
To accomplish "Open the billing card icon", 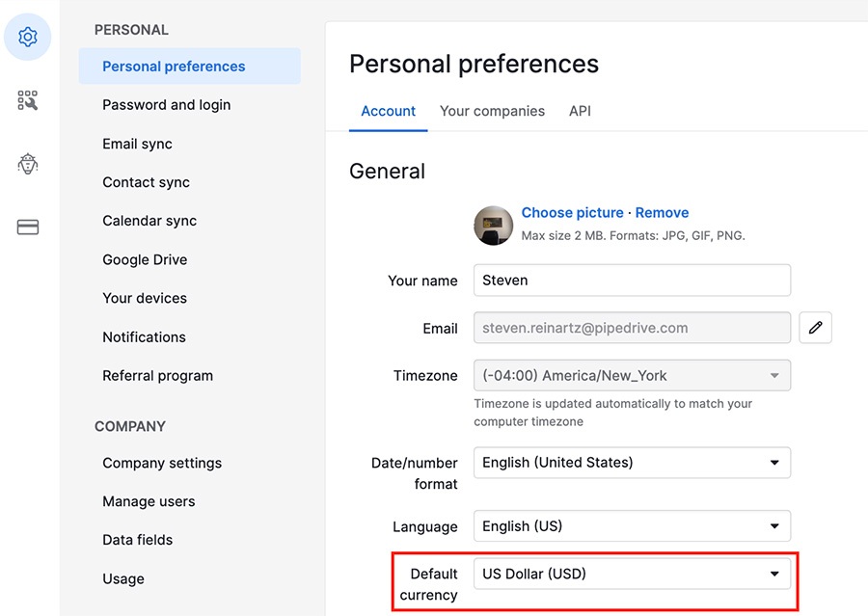I will [28, 227].
